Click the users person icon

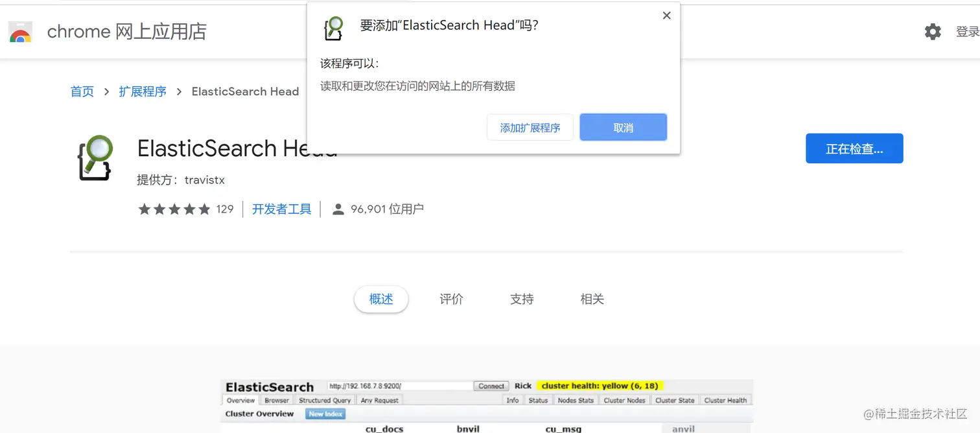click(x=338, y=209)
